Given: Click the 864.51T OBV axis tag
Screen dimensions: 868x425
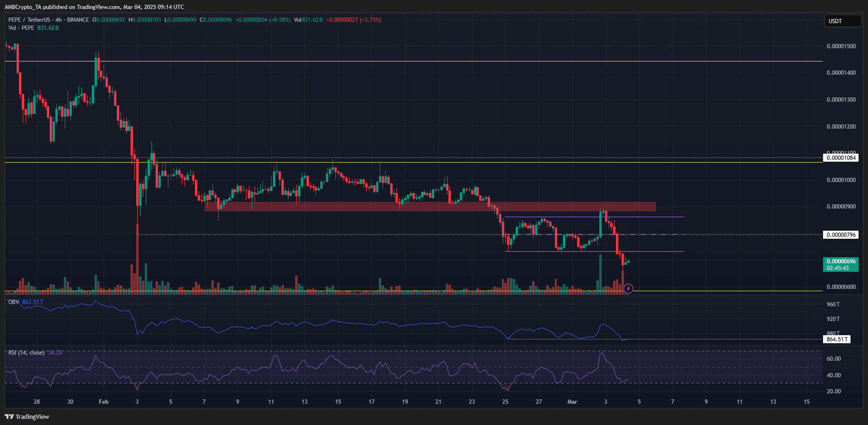Looking at the screenshot, I should coord(837,339).
